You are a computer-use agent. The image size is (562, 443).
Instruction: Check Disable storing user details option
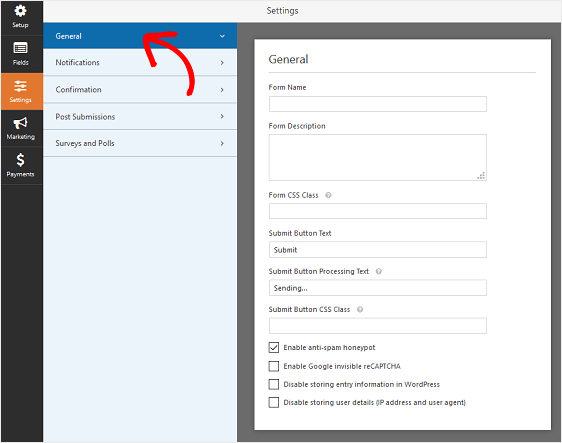[x=274, y=402]
